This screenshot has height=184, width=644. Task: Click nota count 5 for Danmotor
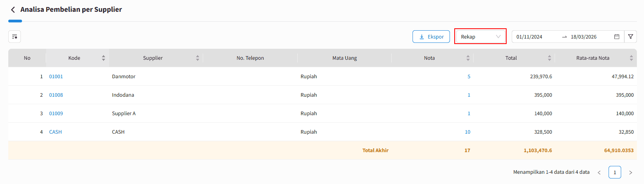(x=469, y=77)
